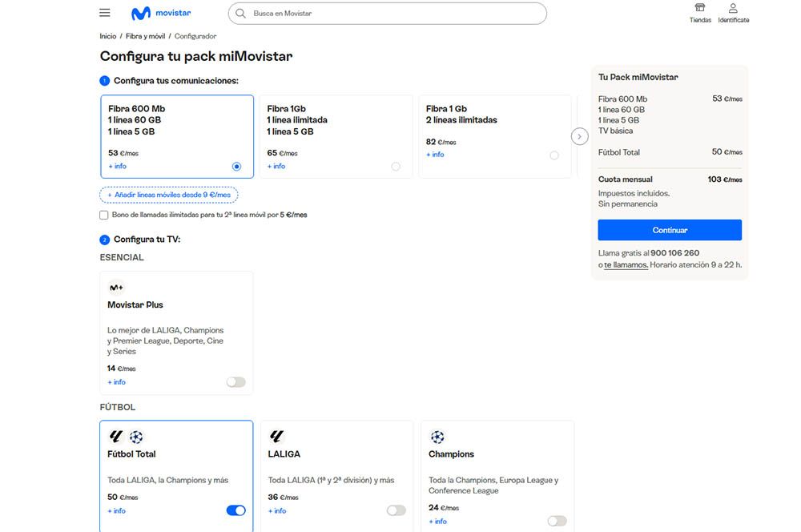The width and height of the screenshot is (801, 532).
Task: Click the 'Sin permanencia' text
Action: tap(628, 204)
